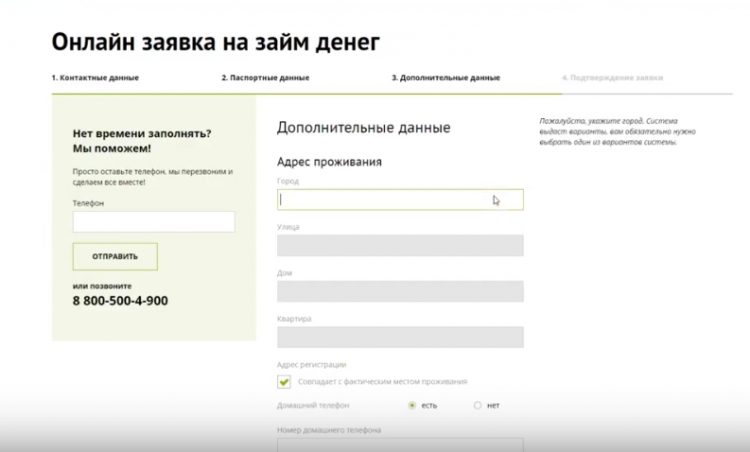Select the Дом input field
750x452 pixels.
[x=400, y=291]
